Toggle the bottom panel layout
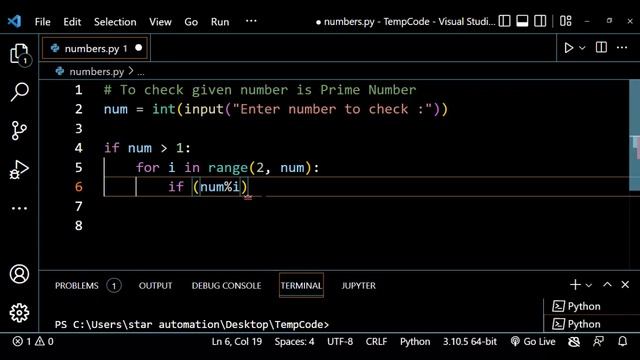640x360 pixels. tap(522, 21)
